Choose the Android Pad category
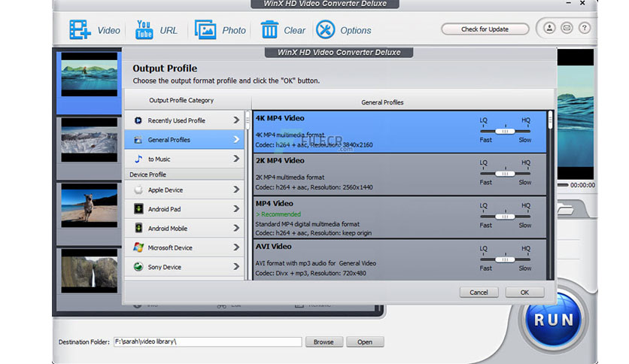The image size is (629, 364). pos(184,209)
